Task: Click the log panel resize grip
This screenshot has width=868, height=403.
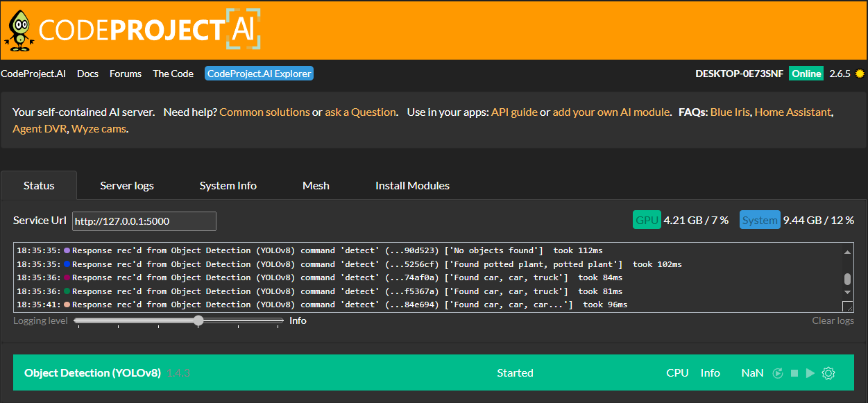Action: [848, 307]
